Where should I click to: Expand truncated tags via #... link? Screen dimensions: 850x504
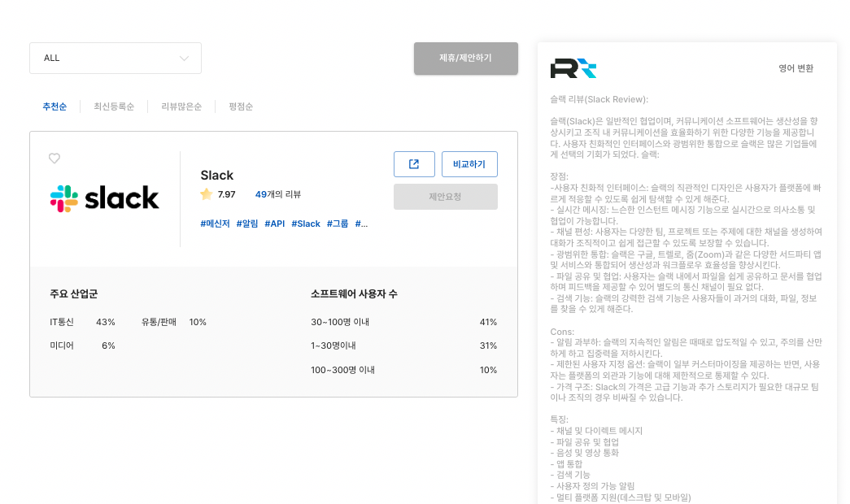(x=361, y=224)
